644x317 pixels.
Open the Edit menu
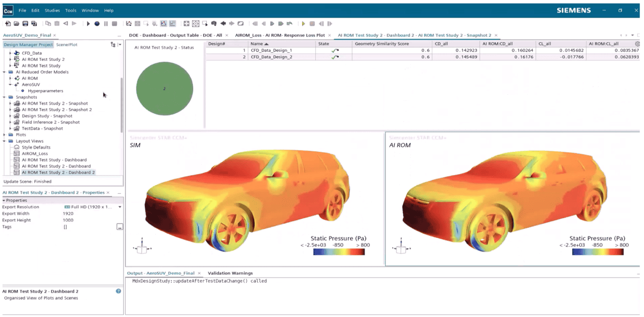coord(35,10)
